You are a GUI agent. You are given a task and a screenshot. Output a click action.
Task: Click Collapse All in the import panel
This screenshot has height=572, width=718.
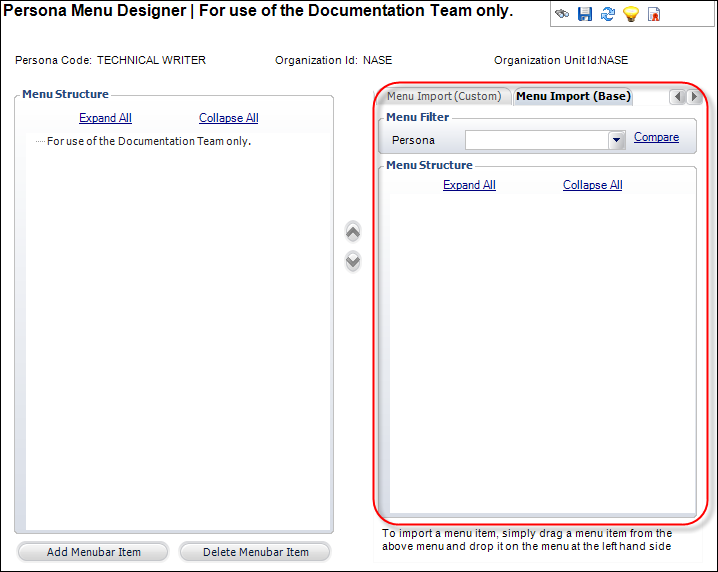pos(593,185)
